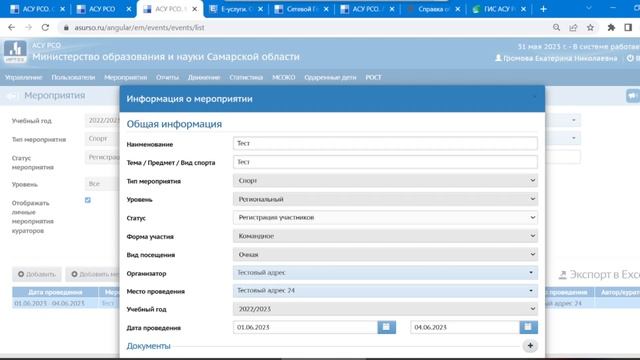The width and height of the screenshot is (640, 360).
Task: Add a document with plus icon
Action: click(x=530, y=346)
